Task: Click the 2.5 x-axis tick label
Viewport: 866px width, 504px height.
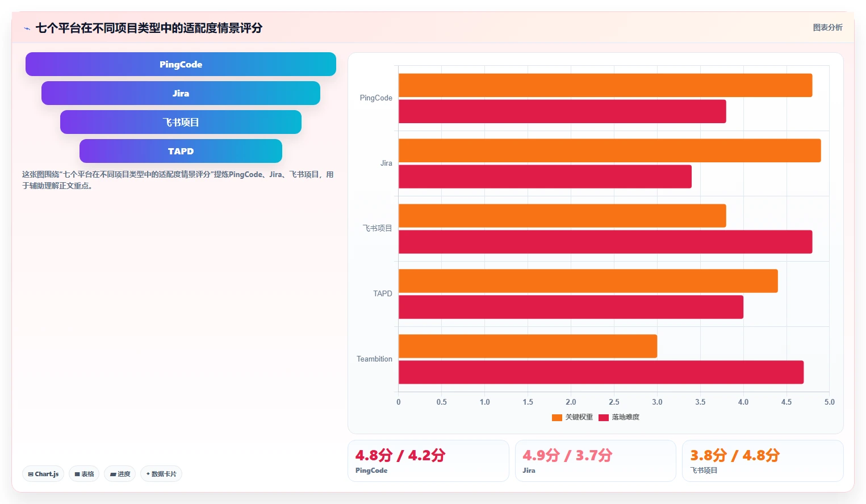Action: (614, 402)
